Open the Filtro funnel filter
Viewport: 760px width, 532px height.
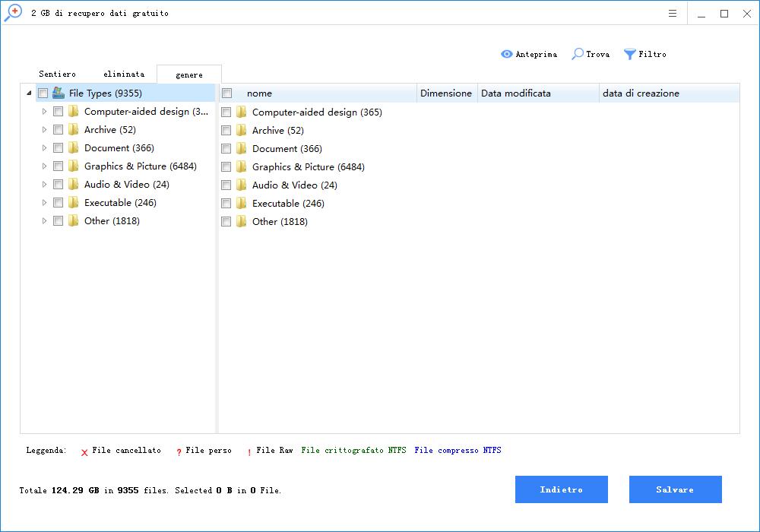630,54
